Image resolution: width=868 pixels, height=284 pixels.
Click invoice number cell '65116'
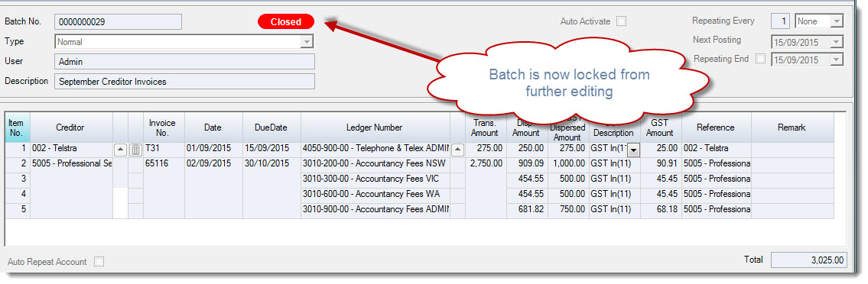(164, 164)
